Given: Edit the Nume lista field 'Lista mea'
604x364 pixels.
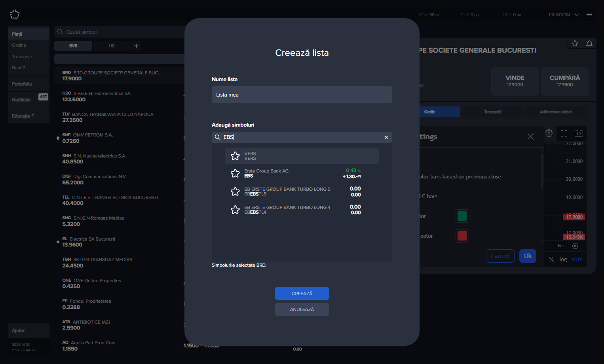Looking at the screenshot, I should point(302,95).
